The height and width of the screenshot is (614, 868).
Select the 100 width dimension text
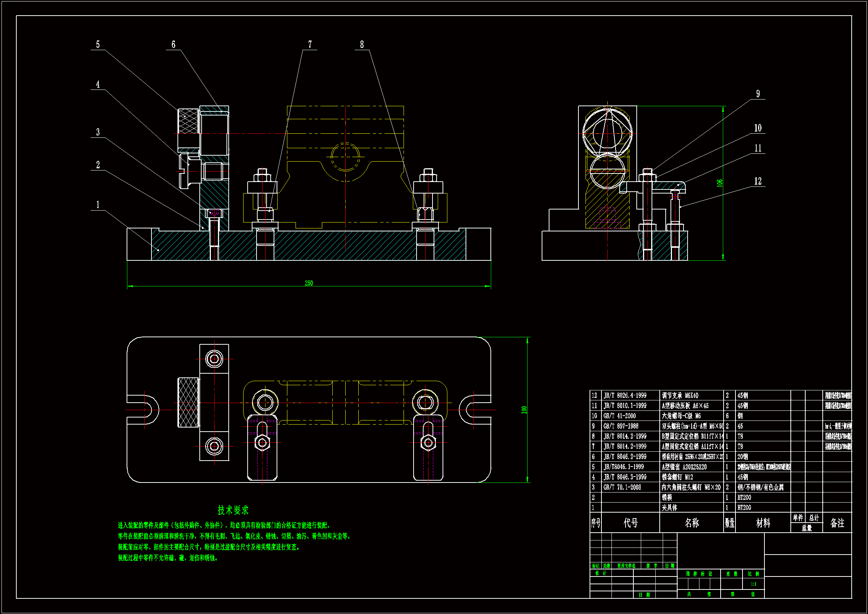point(524,410)
